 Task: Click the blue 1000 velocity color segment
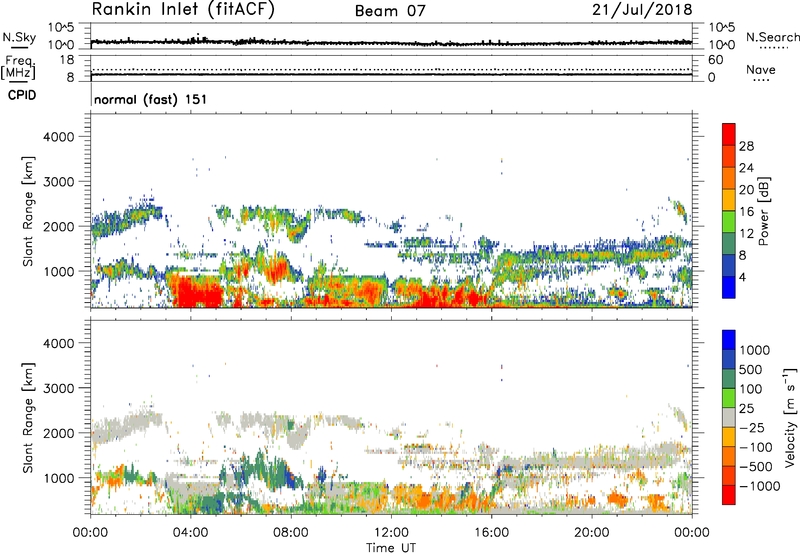pos(729,340)
